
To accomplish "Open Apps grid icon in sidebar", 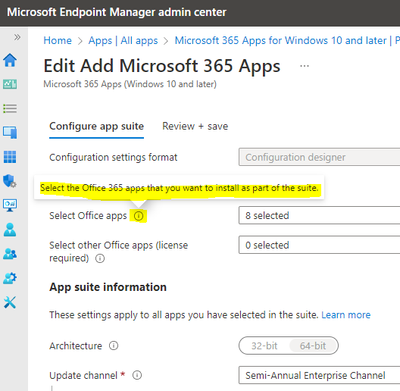I will tap(10, 157).
